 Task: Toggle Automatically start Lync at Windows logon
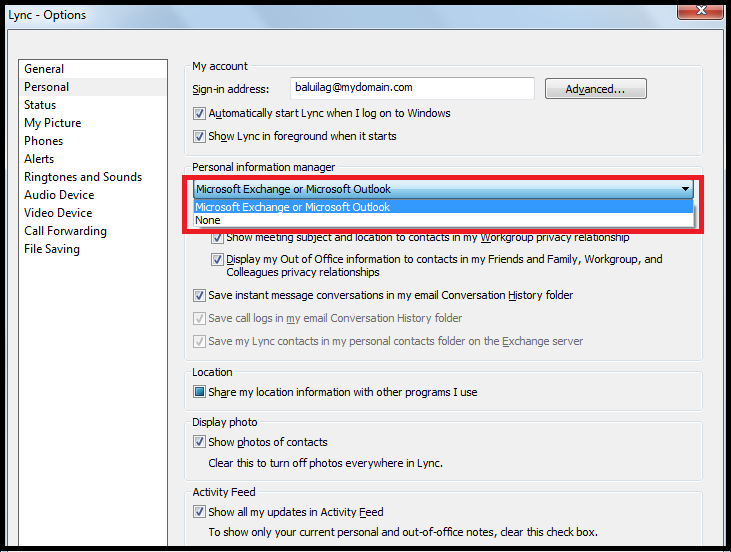(x=199, y=113)
